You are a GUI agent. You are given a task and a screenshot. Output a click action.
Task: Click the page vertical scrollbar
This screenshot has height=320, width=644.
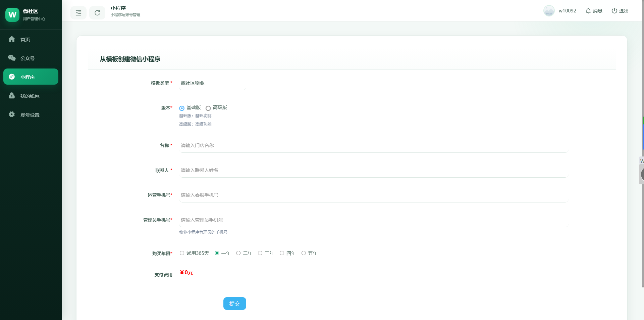(x=642, y=144)
